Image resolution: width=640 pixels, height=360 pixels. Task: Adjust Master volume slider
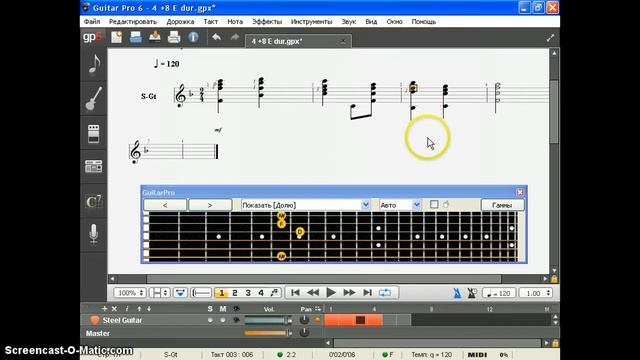point(268,333)
